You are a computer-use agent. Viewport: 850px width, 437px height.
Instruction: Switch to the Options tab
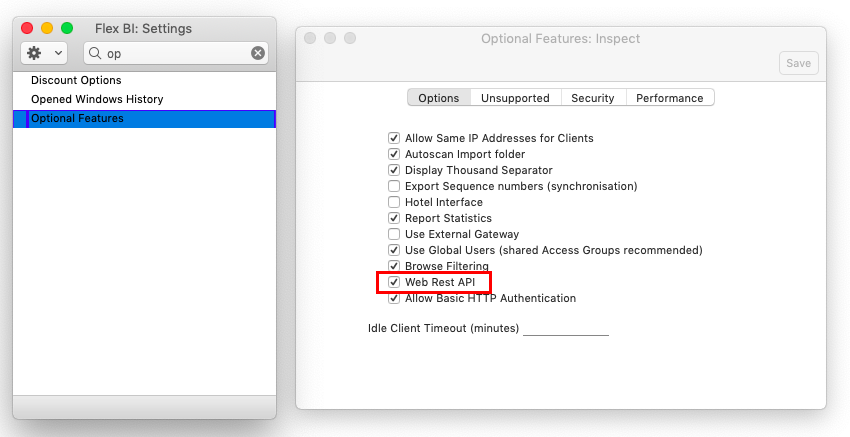(438, 98)
